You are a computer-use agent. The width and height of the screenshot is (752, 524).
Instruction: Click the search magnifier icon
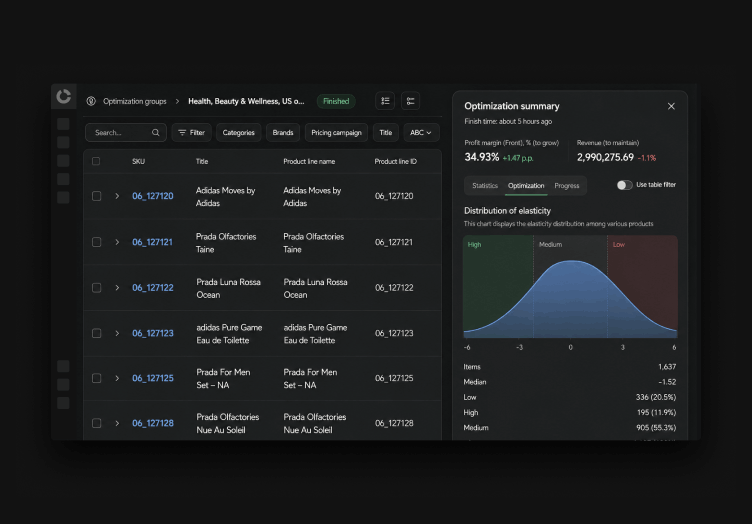coord(155,132)
